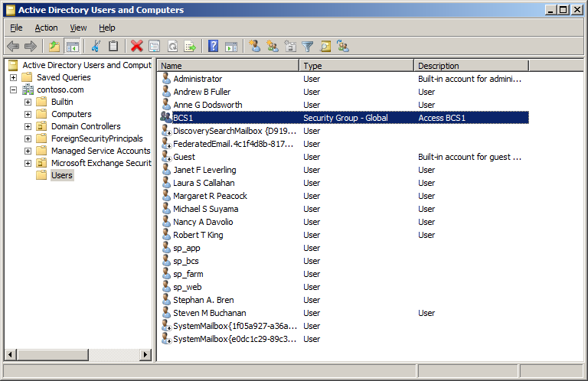The image size is (588, 381).
Task: Click the Up one level folder icon
Action: tap(54, 47)
